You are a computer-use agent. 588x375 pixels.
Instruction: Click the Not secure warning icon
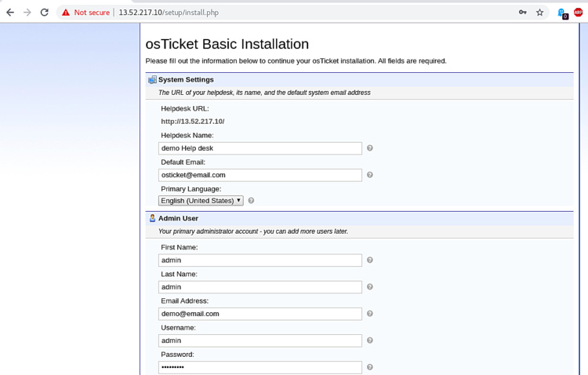click(x=66, y=13)
